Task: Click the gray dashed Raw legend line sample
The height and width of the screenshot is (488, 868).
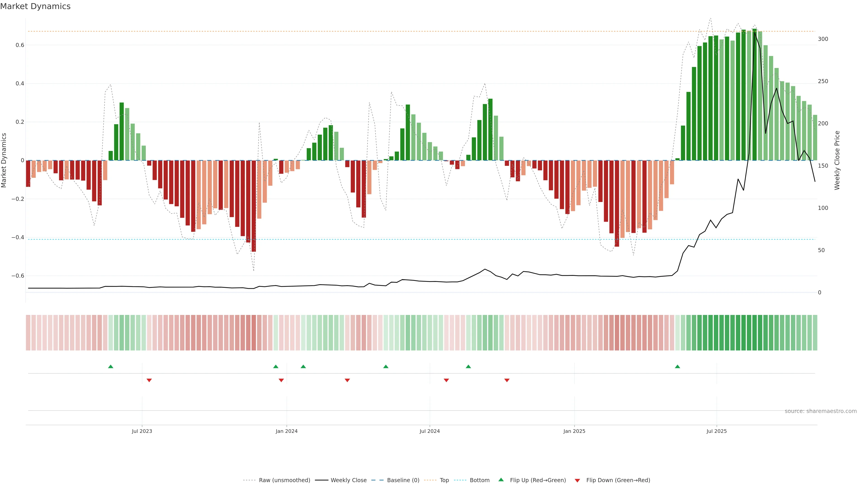Action: (249, 480)
